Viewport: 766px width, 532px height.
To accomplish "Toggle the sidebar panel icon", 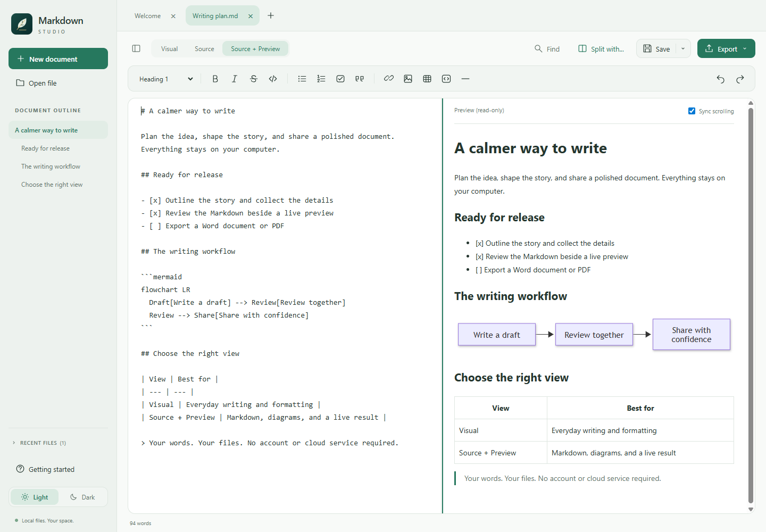I will [x=136, y=48].
